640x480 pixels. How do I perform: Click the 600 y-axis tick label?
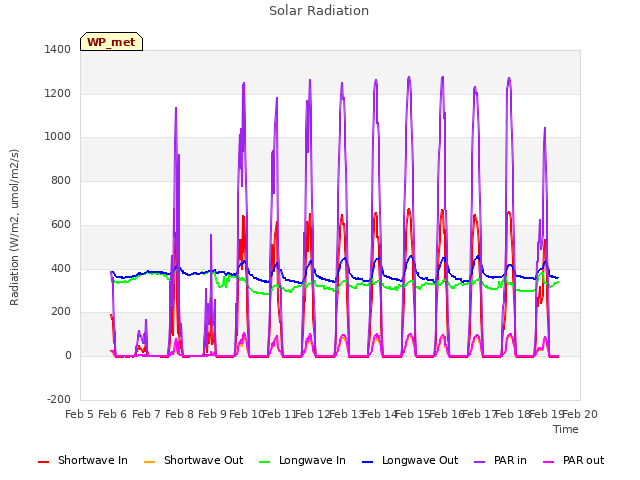(x=61, y=224)
